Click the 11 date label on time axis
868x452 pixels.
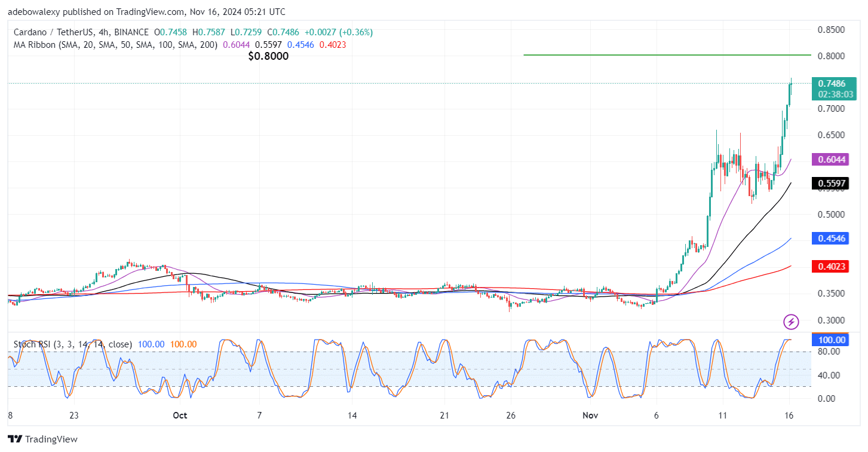tap(723, 416)
